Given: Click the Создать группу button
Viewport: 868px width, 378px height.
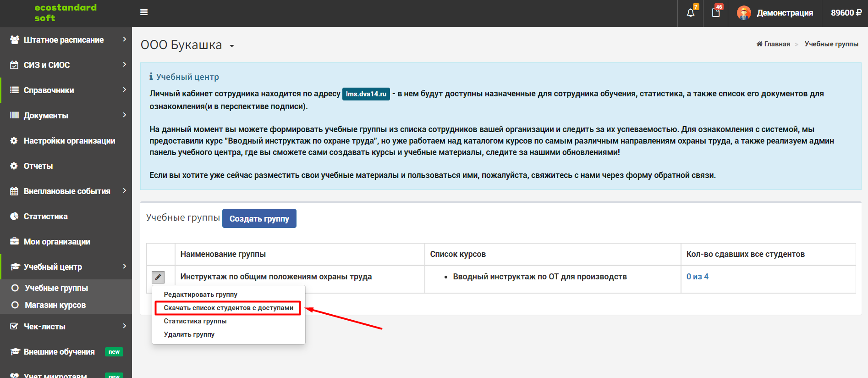Looking at the screenshot, I should pos(259,218).
